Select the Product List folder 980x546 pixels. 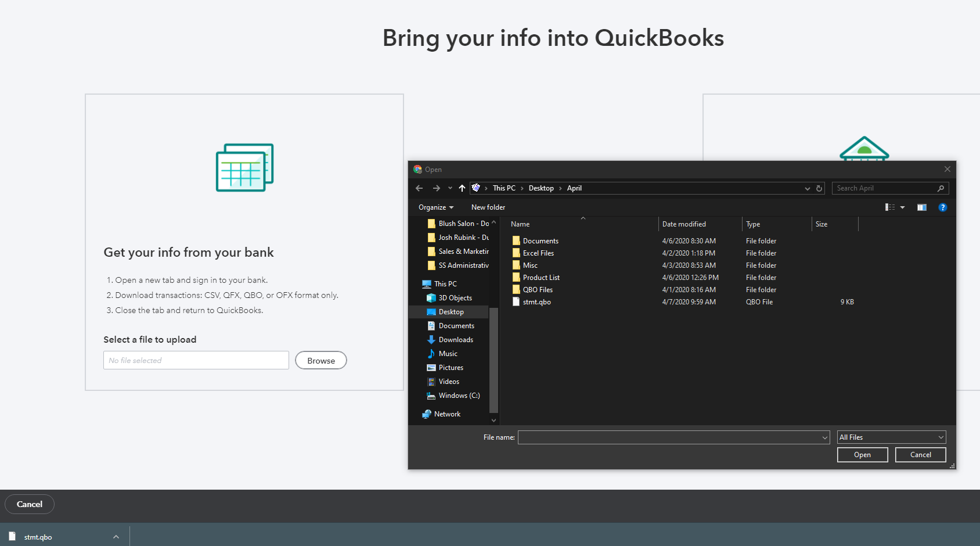click(x=536, y=278)
